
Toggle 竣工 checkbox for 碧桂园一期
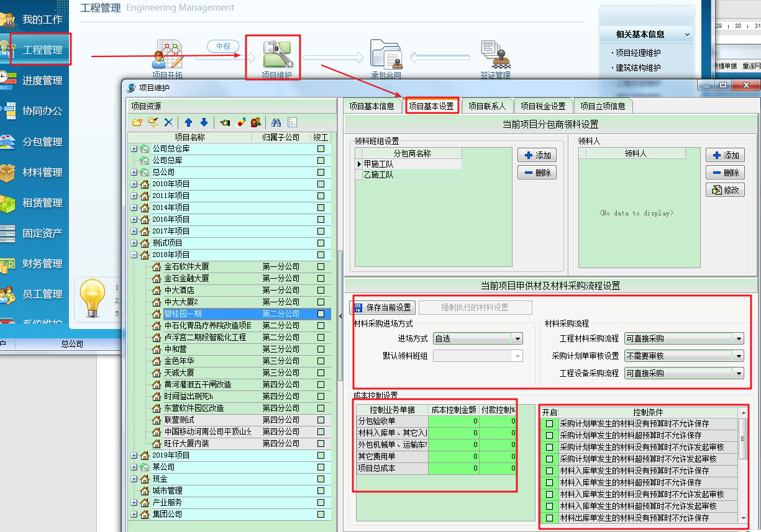click(x=321, y=313)
